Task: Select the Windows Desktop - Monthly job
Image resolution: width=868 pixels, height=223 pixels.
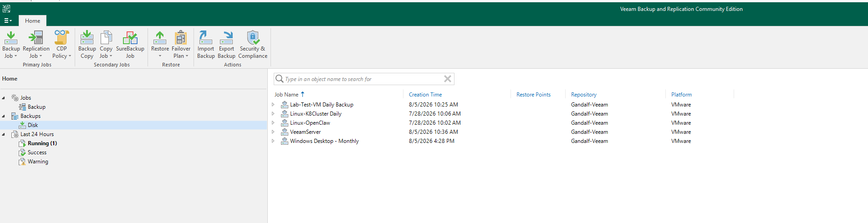Action: pos(324,141)
